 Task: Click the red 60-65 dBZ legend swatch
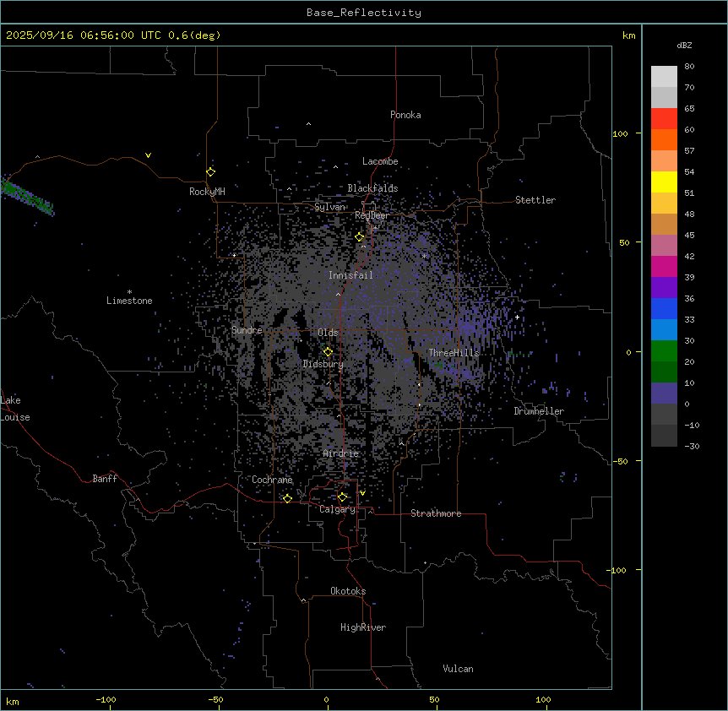pyautogui.click(x=664, y=118)
